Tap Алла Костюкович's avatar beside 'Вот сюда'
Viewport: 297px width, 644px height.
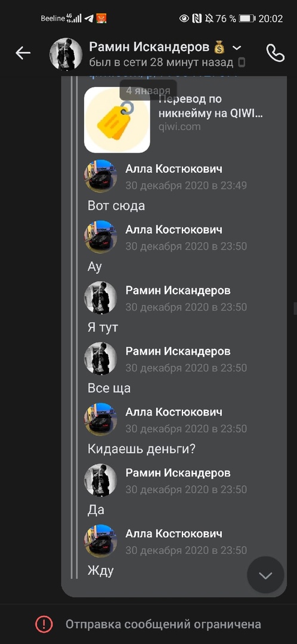101,176
